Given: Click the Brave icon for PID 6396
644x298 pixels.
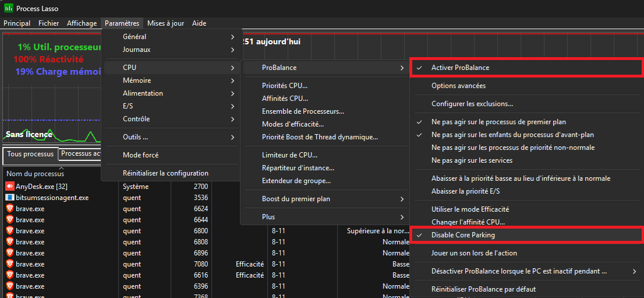Looking at the screenshot, I should click(10, 286).
